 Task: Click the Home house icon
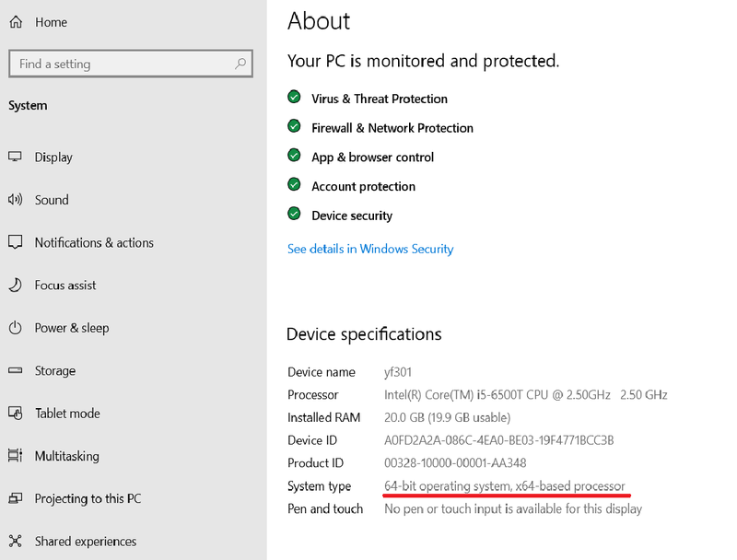[x=16, y=22]
